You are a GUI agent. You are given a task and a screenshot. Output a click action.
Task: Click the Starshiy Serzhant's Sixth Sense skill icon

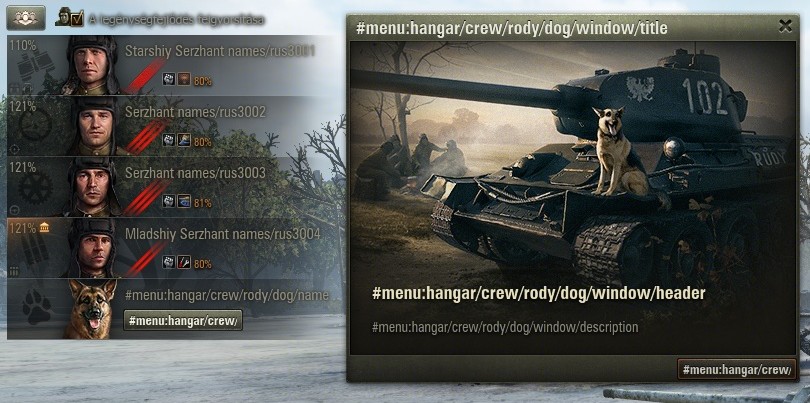[x=184, y=79]
